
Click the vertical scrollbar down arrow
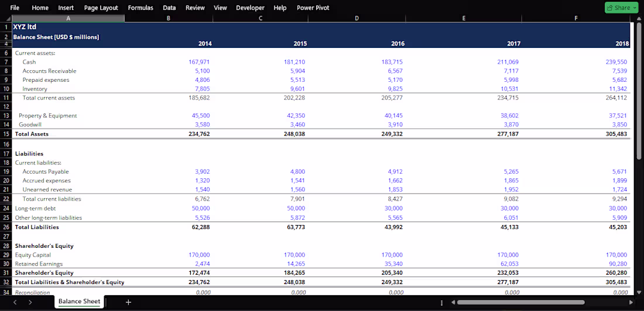click(x=638, y=292)
